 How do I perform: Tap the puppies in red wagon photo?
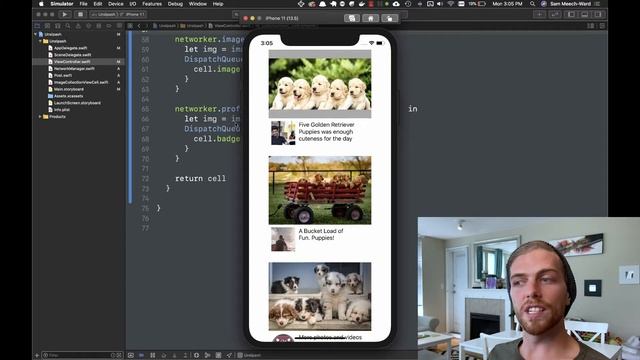click(320, 190)
